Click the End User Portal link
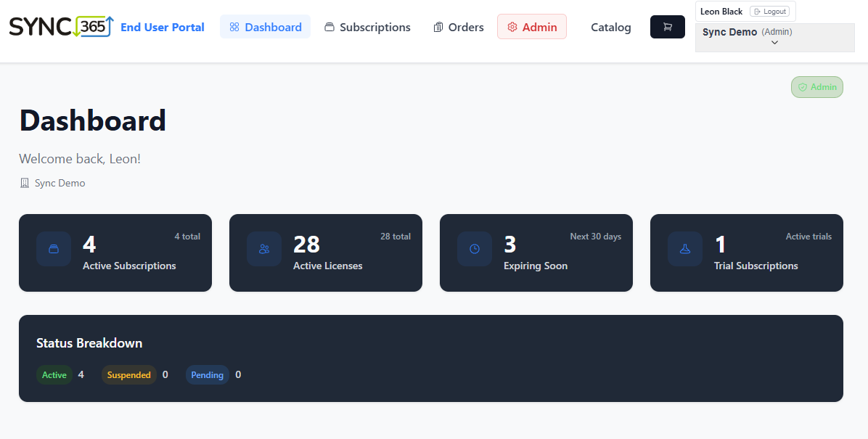 (163, 27)
